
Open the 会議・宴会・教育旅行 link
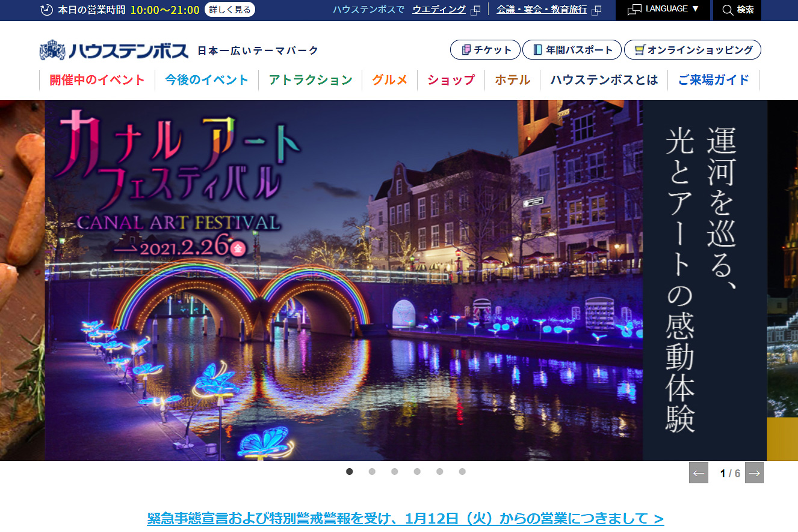pyautogui.click(x=542, y=10)
